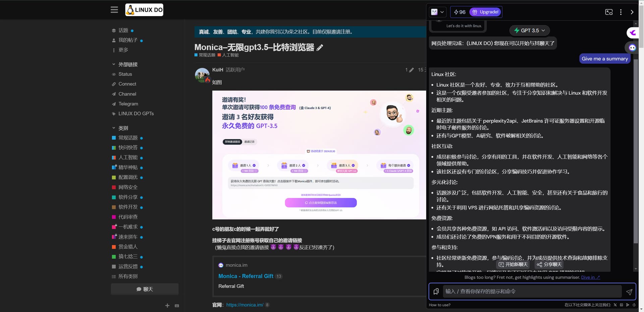The image size is (644, 312).
Task: Click the Upgrade! button
Action: [x=485, y=12]
